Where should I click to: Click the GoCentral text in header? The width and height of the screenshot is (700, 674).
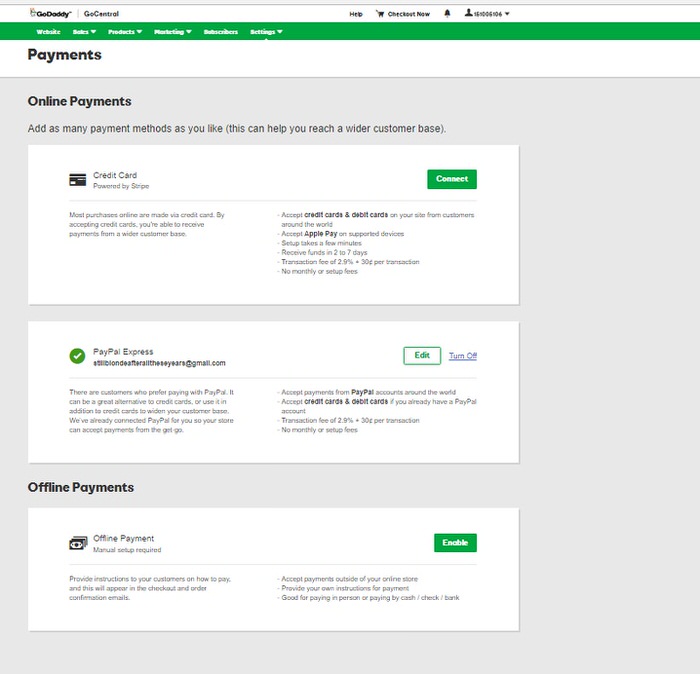[102, 14]
